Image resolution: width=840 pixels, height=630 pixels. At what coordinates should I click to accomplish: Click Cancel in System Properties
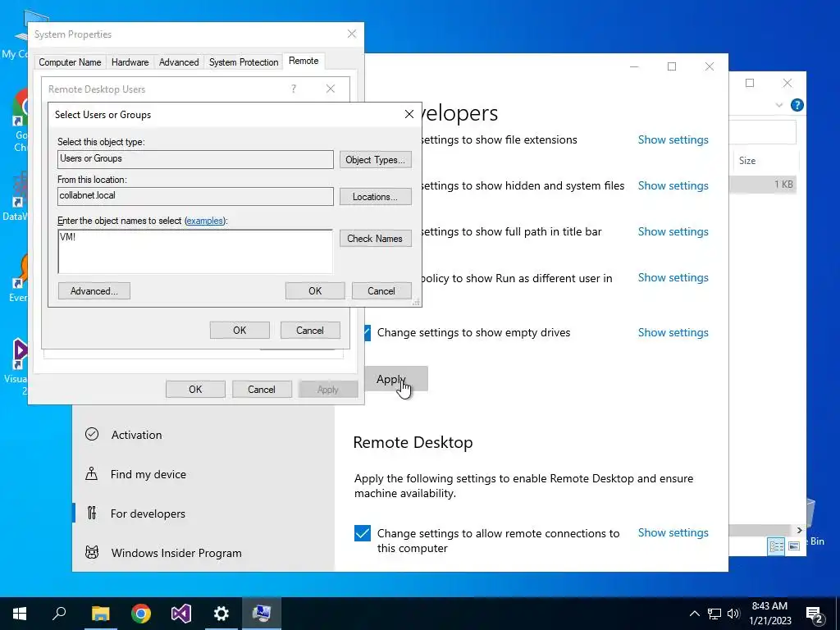pyautogui.click(x=262, y=390)
